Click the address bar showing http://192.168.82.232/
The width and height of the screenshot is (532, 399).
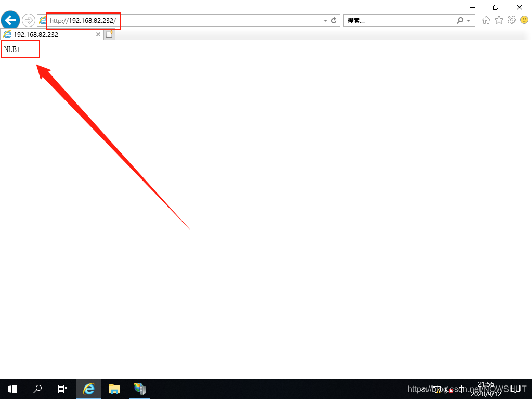click(182, 21)
